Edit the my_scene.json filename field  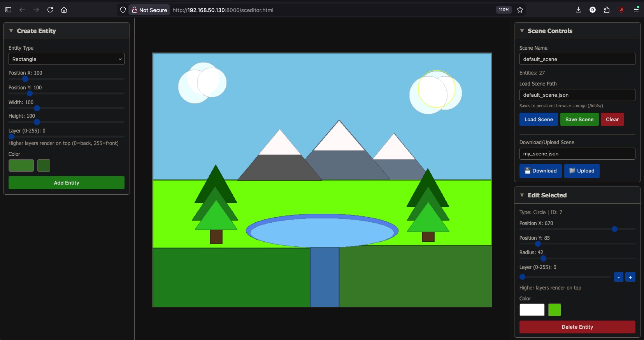(x=577, y=154)
